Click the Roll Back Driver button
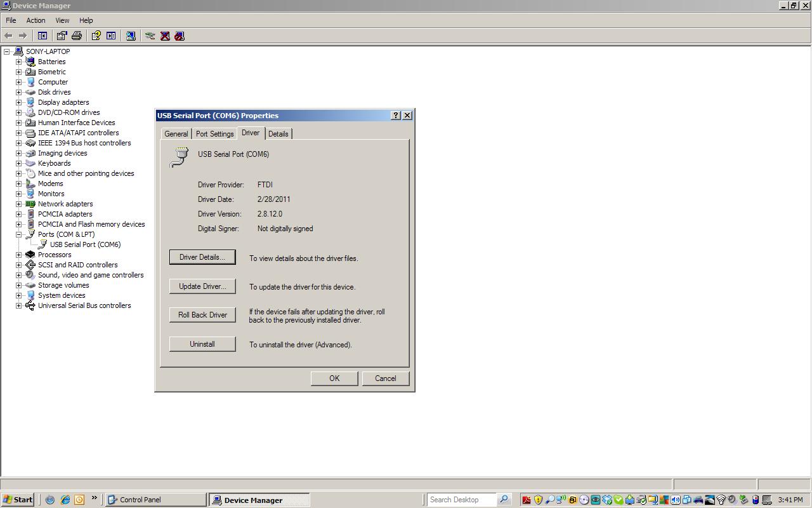Screen dimensions: 812x508 [x=202, y=315]
